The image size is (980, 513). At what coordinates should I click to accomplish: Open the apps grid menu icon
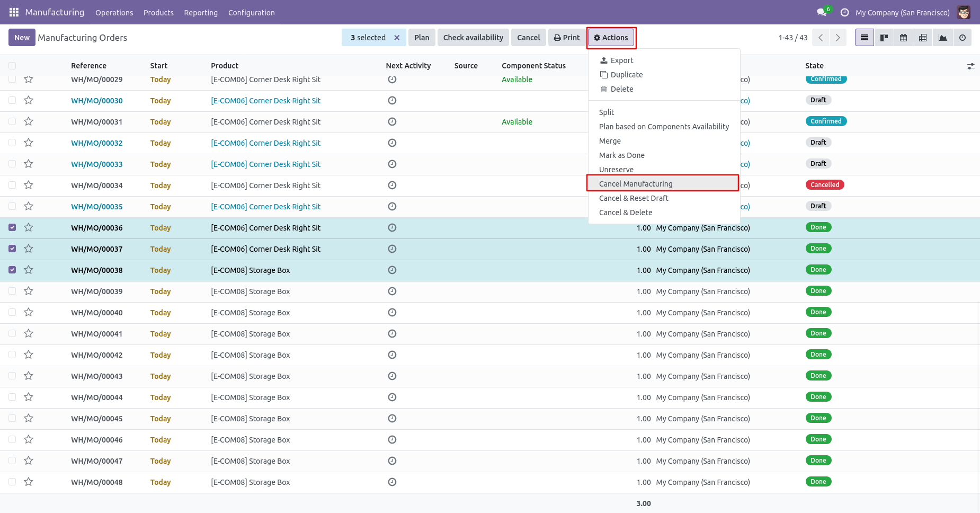(x=14, y=12)
